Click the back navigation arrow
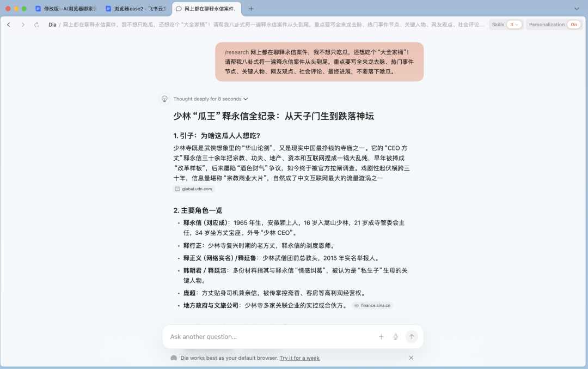The image size is (588, 369). 9,25
